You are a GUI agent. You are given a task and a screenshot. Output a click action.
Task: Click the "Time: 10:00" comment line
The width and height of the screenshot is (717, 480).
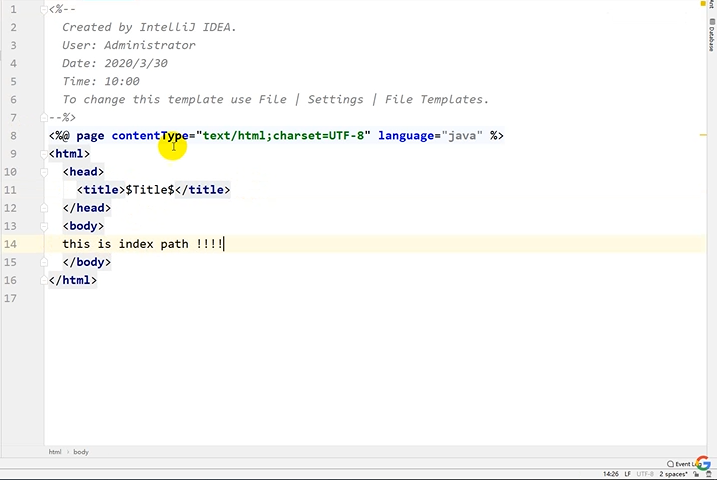[x=101, y=81]
